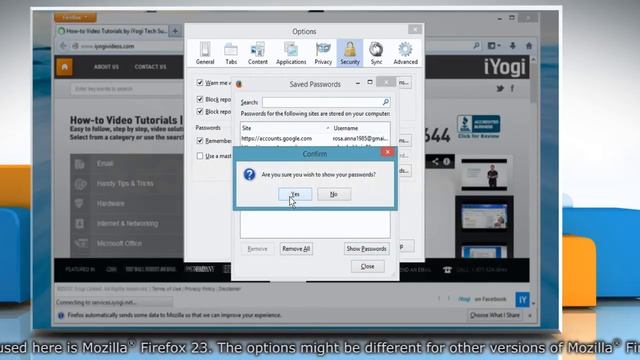Click Close in Saved Passwords window
Image resolution: width=640 pixels, height=360 pixels.
[367, 267]
